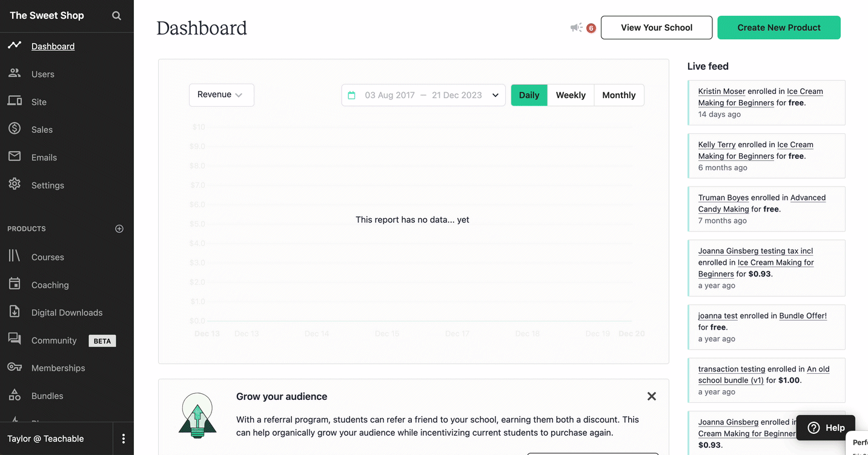Navigate to Emails

coord(44,158)
